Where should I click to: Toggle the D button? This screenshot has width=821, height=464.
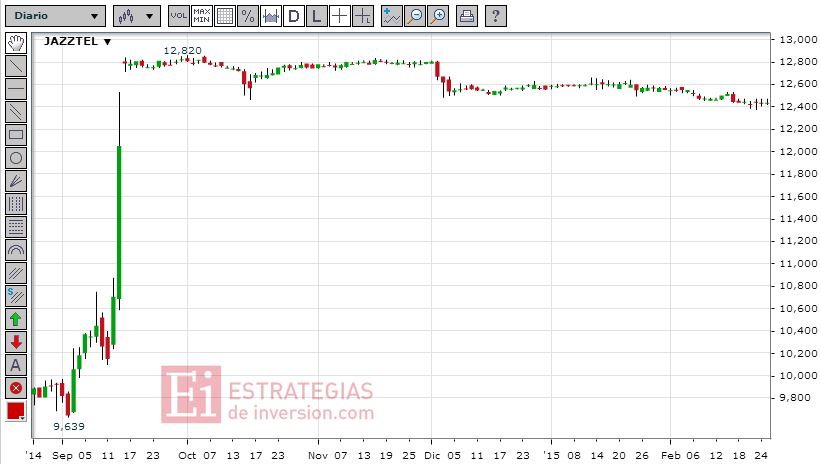294,16
